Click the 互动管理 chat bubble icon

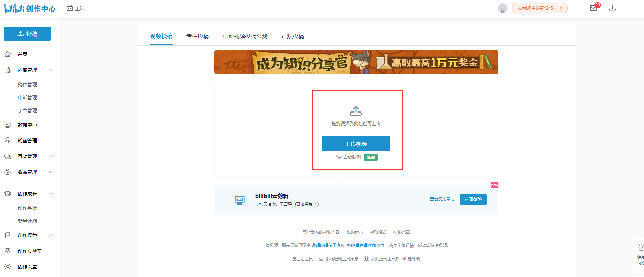pos(8,156)
